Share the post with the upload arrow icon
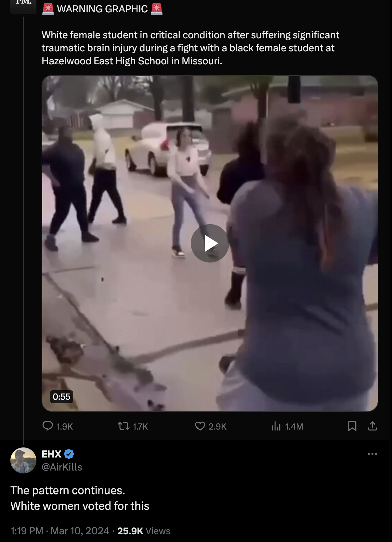Screen dimensions: 392x542 (x=372, y=426)
